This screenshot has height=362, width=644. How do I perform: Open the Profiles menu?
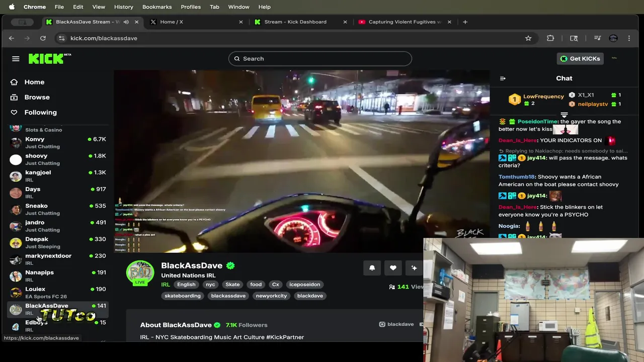click(x=191, y=7)
